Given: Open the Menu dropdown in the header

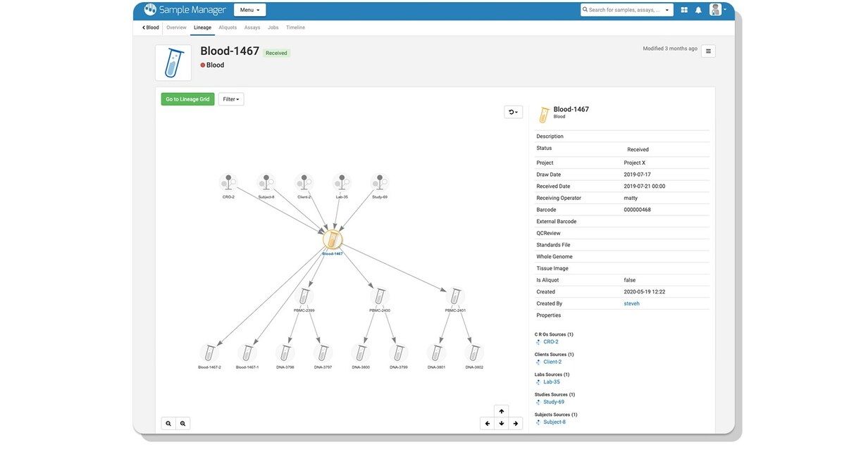Looking at the screenshot, I should click(249, 10).
